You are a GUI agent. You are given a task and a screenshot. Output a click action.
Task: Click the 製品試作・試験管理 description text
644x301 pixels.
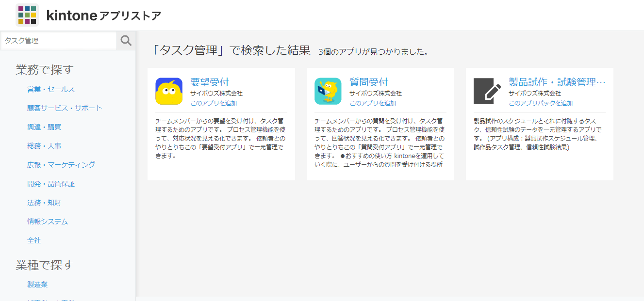pos(539,134)
